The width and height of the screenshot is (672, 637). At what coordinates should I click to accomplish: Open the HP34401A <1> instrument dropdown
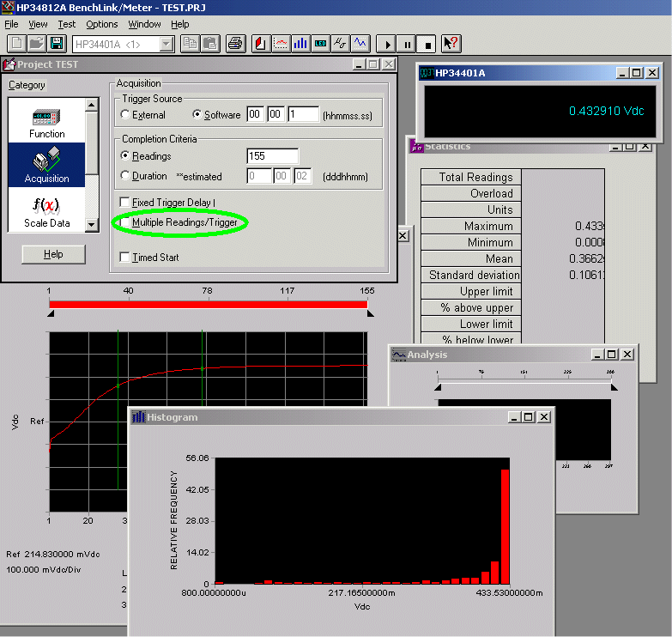[166, 44]
